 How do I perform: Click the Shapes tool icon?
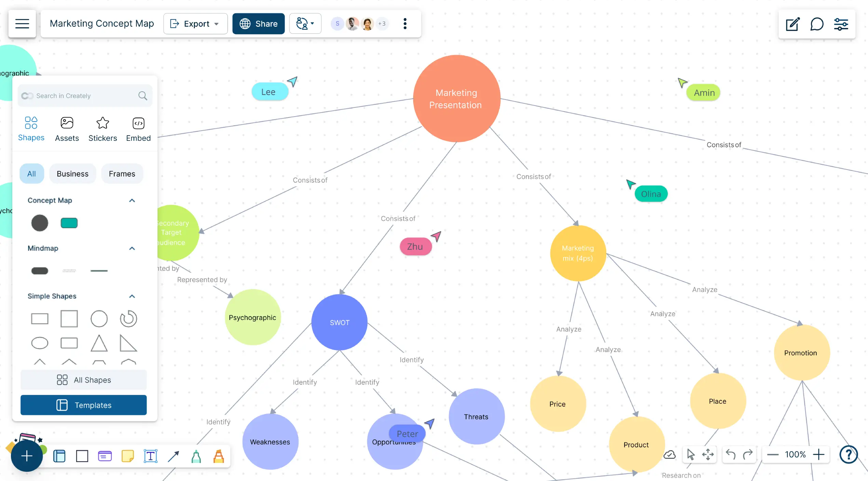(31, 123)
